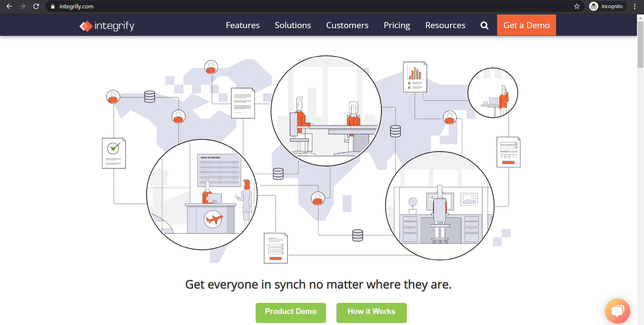Click the How it Works button
Screen dimensions: 644x325
pos(372,313)
